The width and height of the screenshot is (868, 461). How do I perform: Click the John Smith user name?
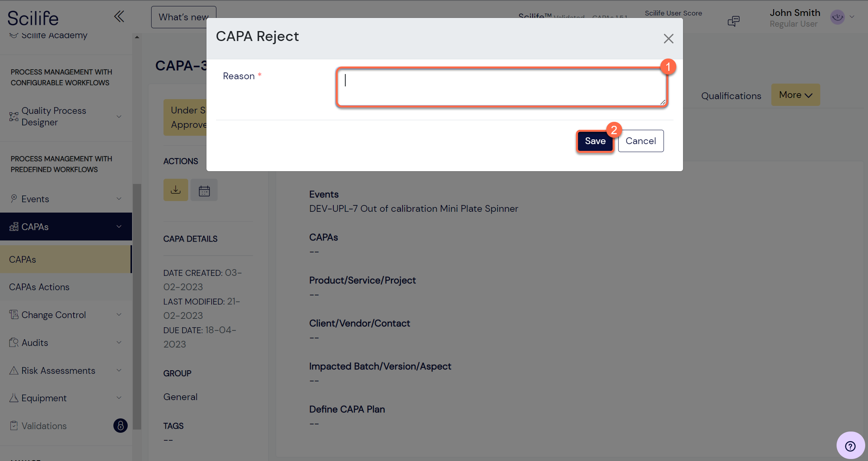pos(795,13)
